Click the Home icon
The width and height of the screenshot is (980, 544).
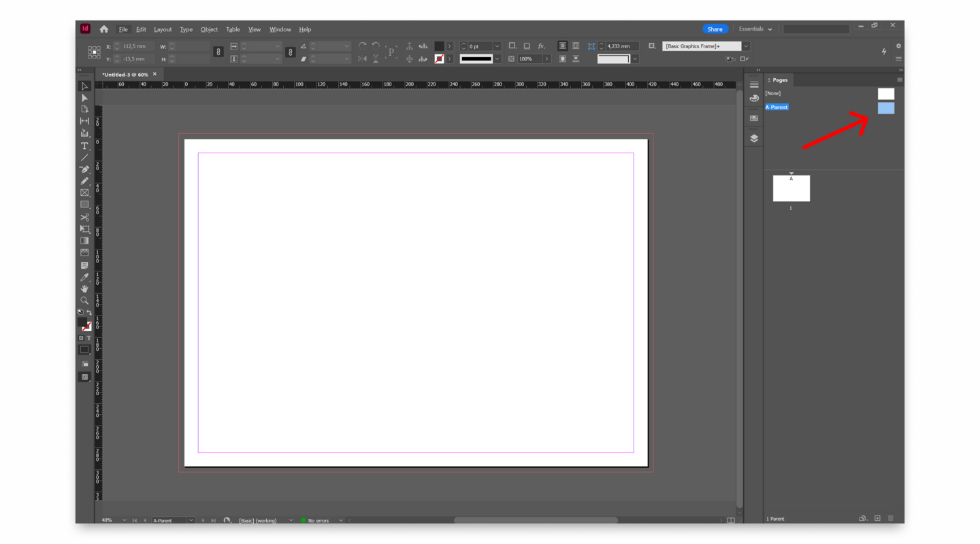click(104, 29)
